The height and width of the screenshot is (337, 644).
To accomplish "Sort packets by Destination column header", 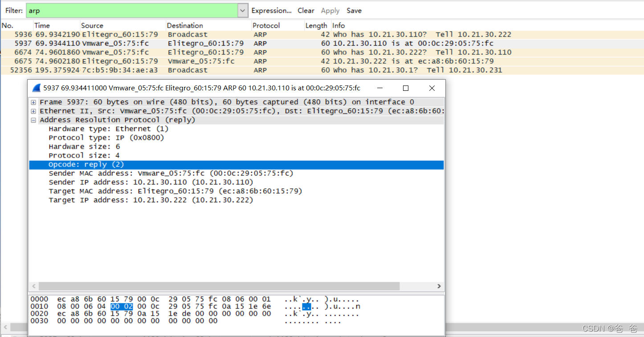I will click(208, 25).
